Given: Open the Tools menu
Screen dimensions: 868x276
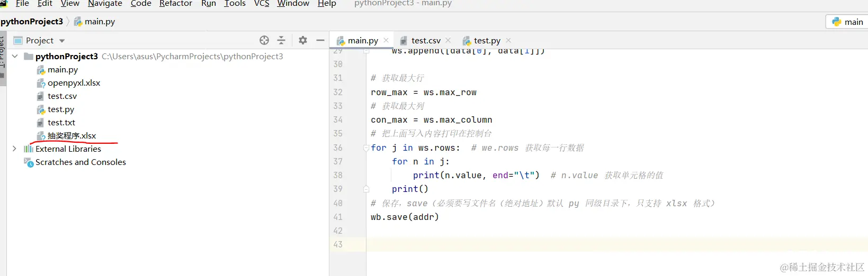Looking at the screenshot, I should tap(235, 3).
